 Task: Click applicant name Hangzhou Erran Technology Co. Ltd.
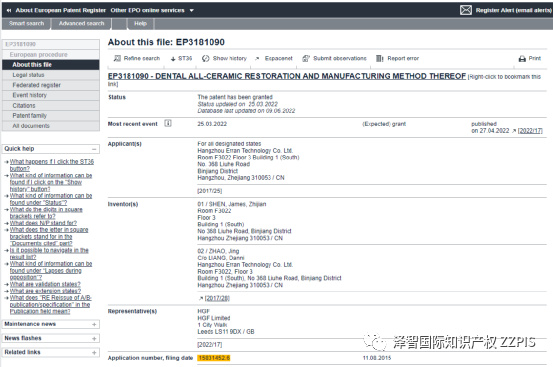tap(245, 151)
